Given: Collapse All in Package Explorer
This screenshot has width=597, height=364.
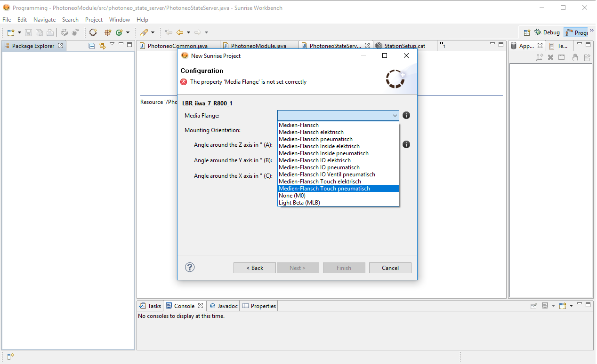Looking at the screenshot, I should (x=92, y=46).
